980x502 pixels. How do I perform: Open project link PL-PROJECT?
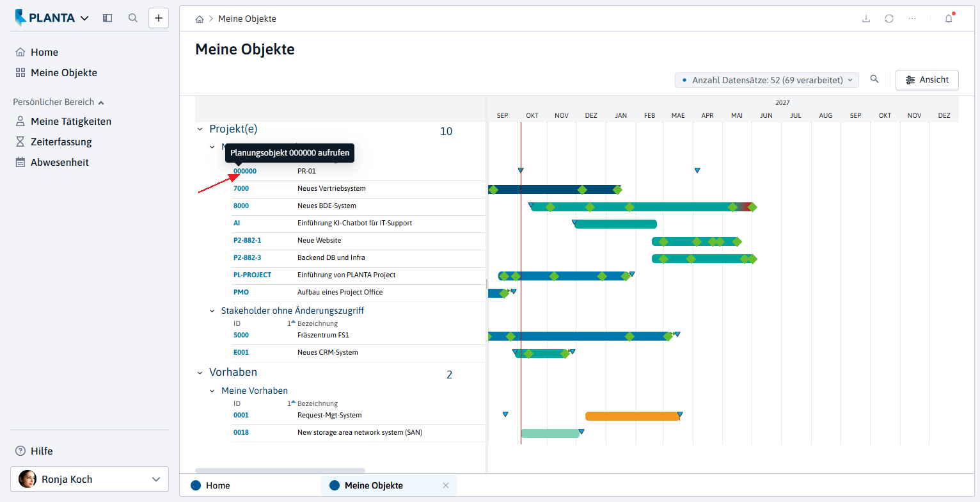tap(252, 275)
